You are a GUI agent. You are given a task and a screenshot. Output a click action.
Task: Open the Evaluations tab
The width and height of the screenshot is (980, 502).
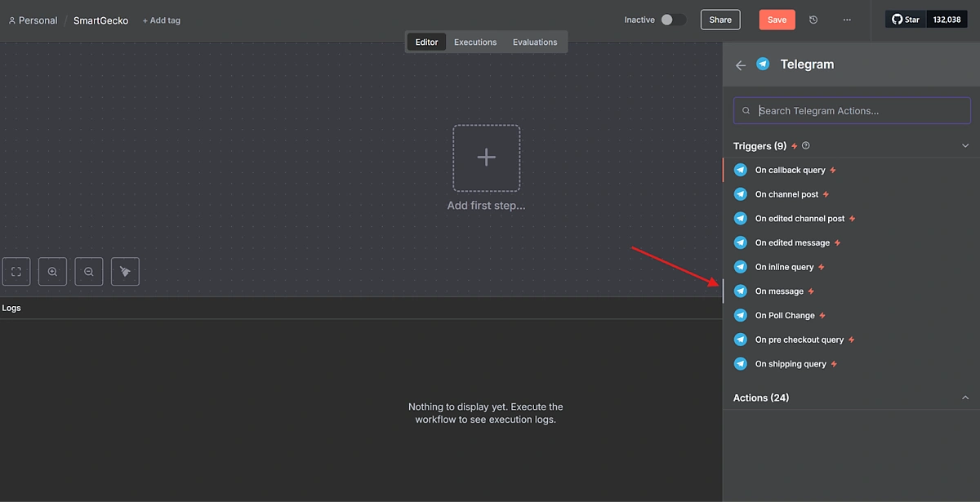(535, 42)
